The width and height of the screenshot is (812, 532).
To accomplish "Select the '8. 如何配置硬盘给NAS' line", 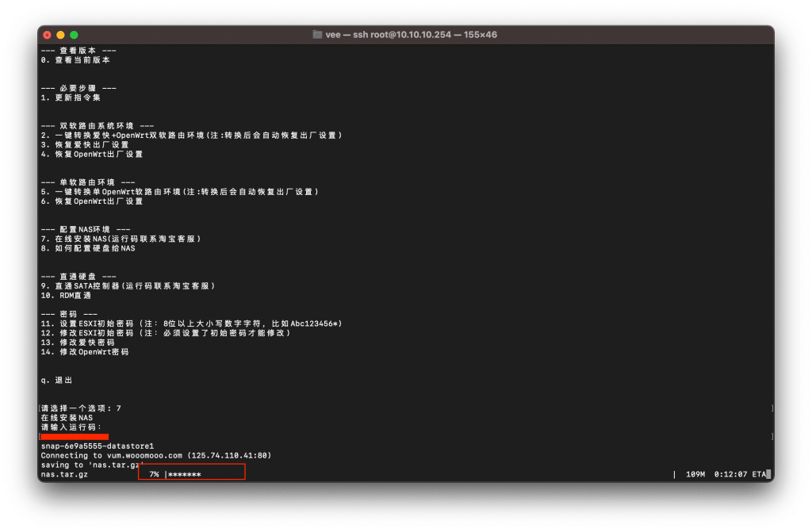I will coord(88,248).
